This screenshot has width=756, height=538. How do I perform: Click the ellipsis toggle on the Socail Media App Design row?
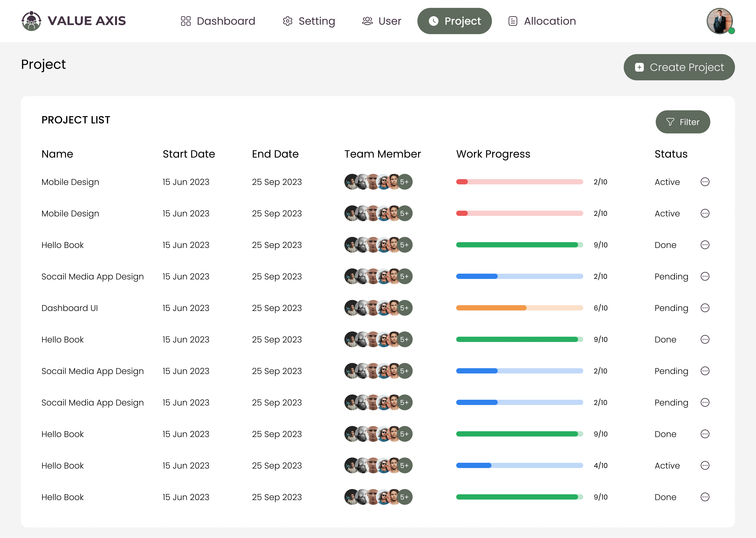(705, 276)
